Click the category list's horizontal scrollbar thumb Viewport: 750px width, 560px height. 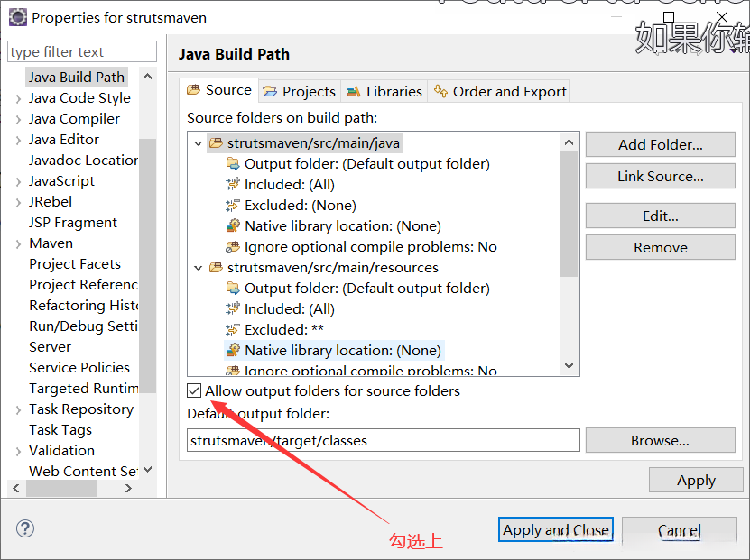61,489
